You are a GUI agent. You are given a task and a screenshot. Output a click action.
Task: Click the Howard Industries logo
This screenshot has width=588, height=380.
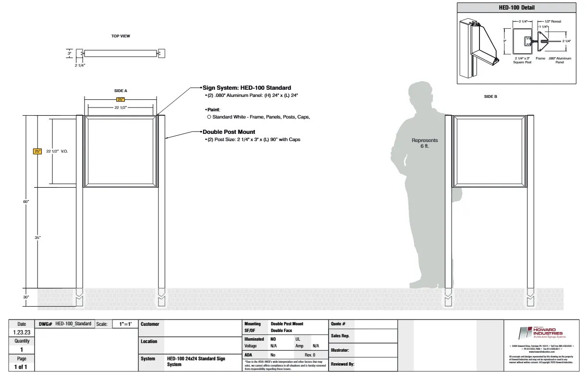tap(540, 333)
